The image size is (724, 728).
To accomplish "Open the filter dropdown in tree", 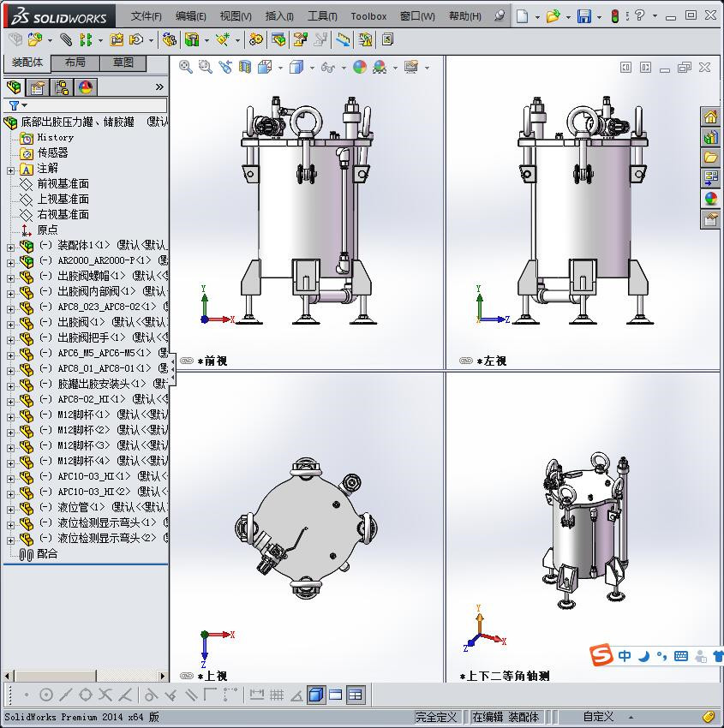I will (25, 105).
